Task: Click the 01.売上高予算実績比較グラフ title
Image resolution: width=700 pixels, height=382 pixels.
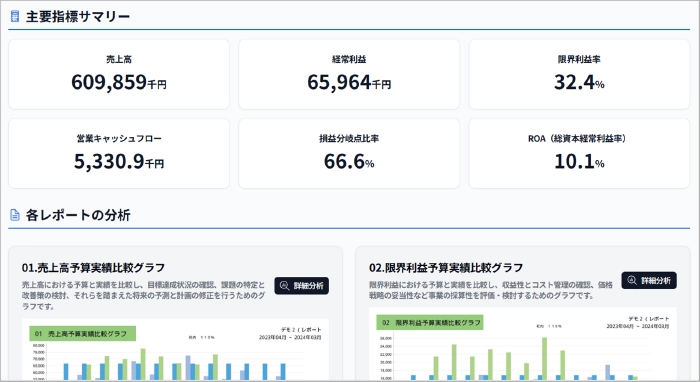Action: tap(93, 268)
